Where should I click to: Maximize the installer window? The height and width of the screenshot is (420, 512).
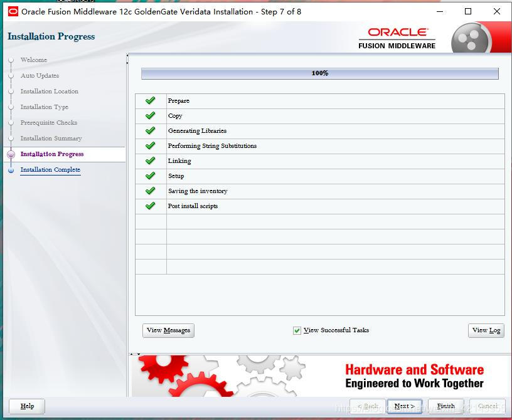coord(468,12)
